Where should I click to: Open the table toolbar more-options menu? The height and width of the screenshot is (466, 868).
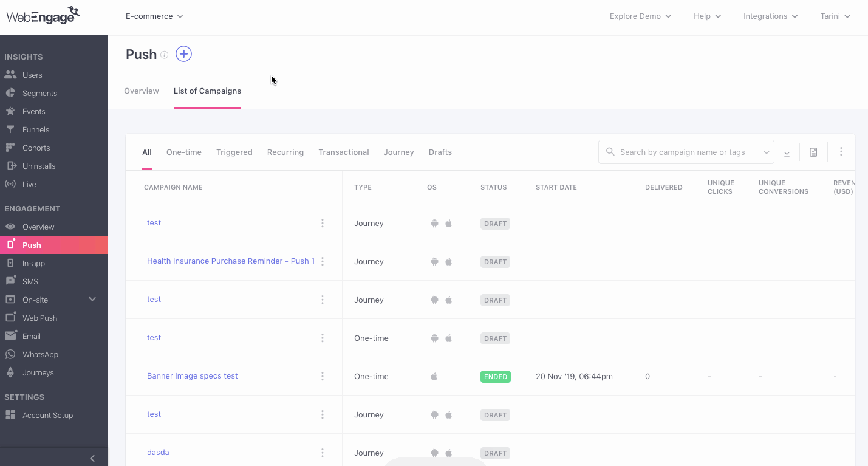point(841,152)
